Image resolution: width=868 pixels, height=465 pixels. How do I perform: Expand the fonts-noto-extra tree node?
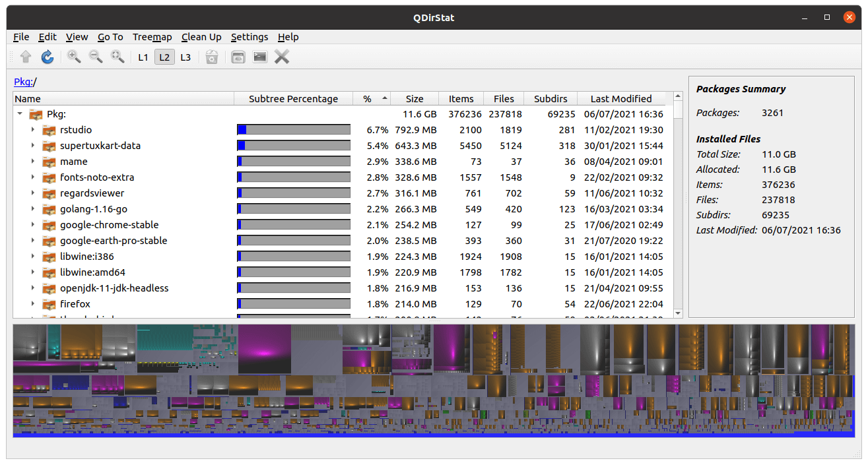(32, 177)
